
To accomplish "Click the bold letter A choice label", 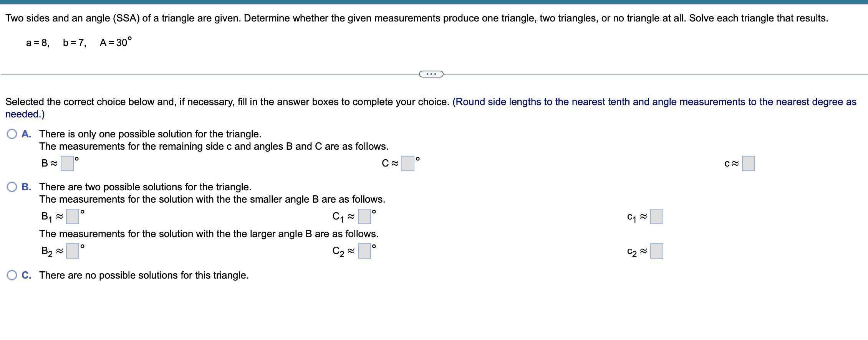I will coord(26,134).
